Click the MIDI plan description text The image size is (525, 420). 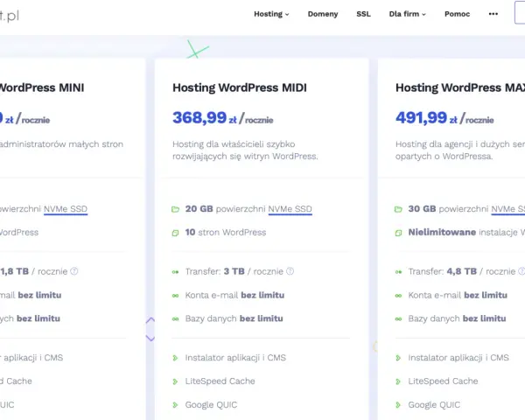tap(245, 150)
